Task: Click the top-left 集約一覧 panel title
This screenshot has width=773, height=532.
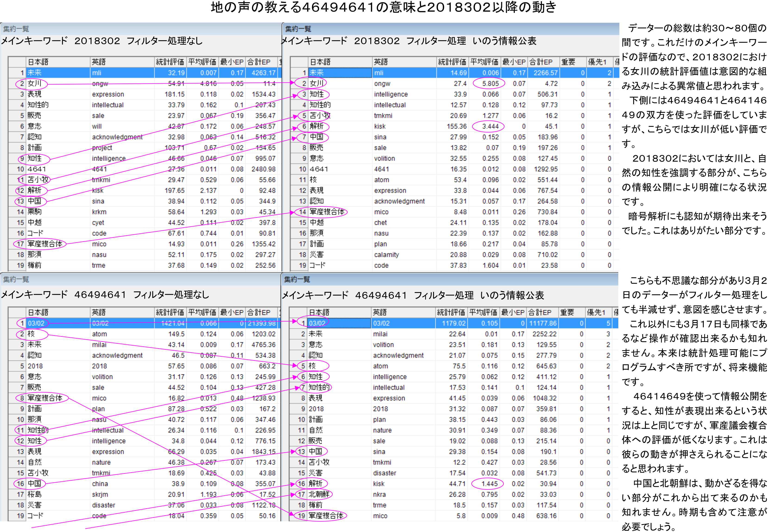Action: coord(16,29)
